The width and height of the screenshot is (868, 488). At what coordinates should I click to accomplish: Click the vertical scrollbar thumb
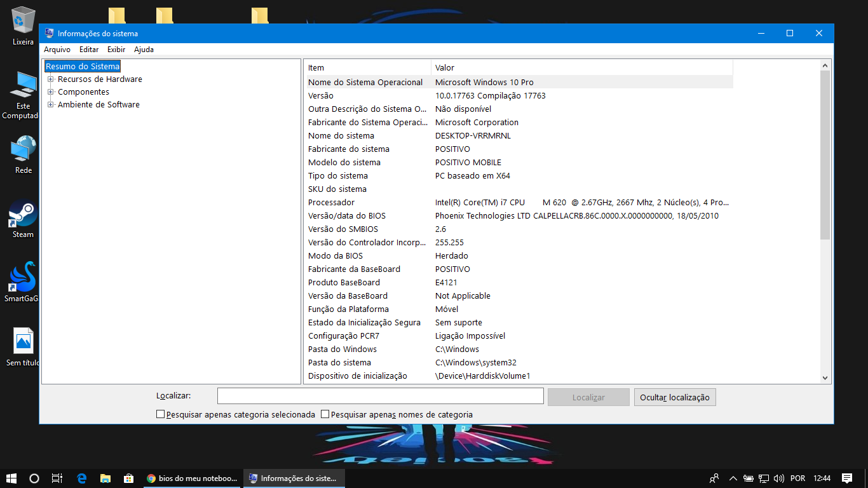(x=825, y=155)
